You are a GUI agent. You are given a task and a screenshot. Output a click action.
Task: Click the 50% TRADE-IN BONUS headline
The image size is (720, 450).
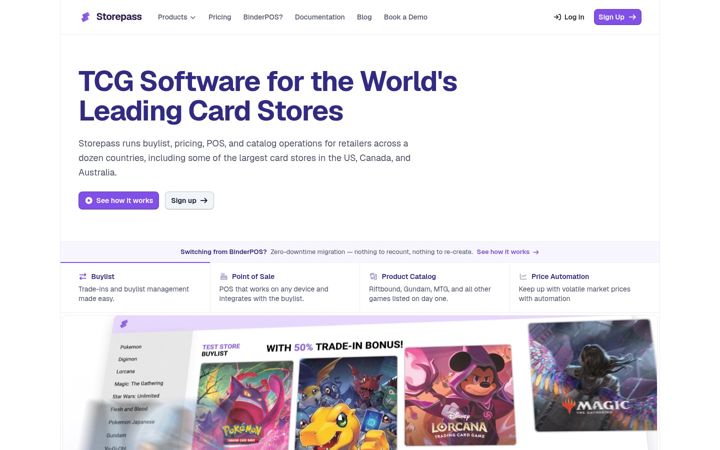[x=335, y=346]
